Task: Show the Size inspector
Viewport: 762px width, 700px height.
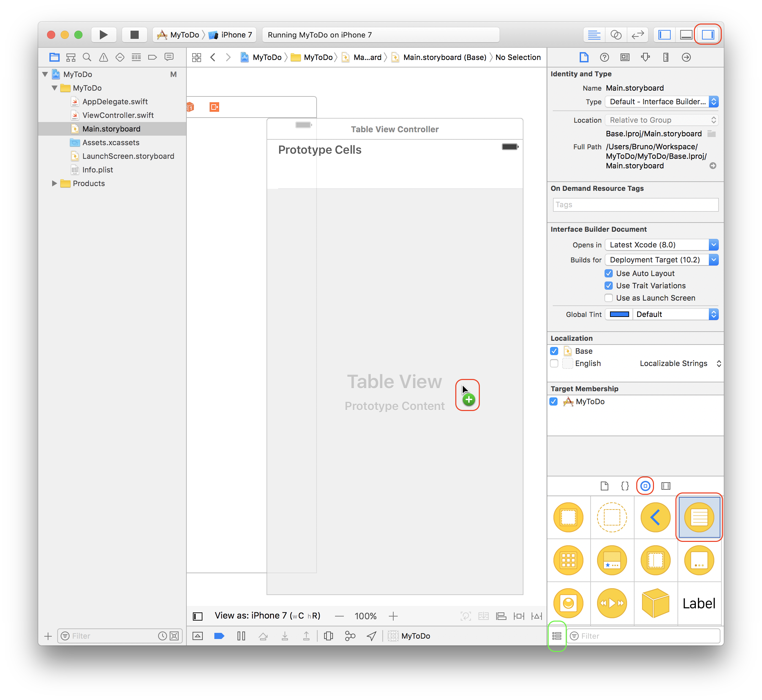Action: pos(666,57)
